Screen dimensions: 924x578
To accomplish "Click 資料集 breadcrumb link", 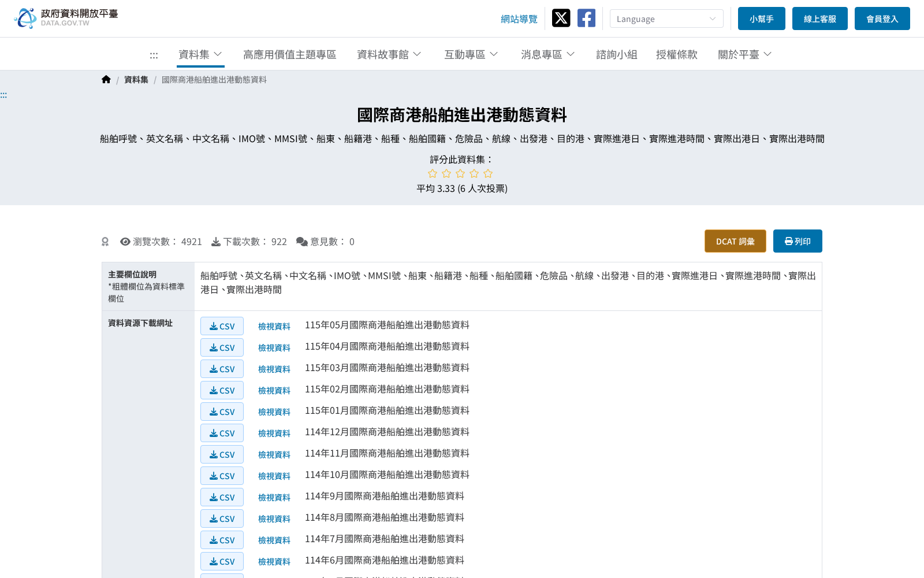I will (136, 80).
